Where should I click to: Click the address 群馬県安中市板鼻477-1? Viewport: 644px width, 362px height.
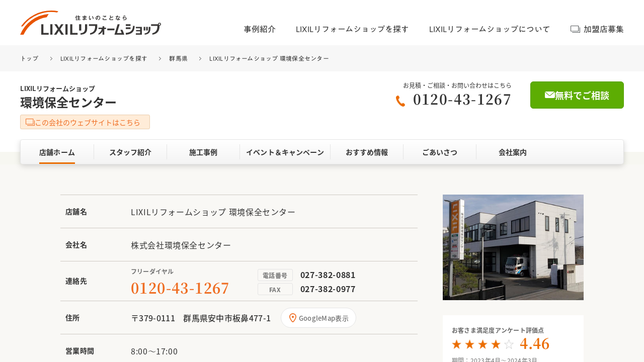point(227,318)
